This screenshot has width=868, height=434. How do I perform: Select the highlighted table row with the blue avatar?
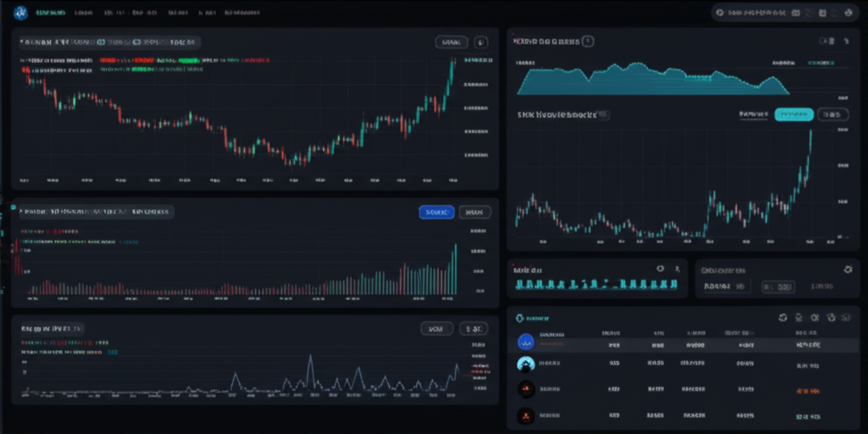point(684,344)
